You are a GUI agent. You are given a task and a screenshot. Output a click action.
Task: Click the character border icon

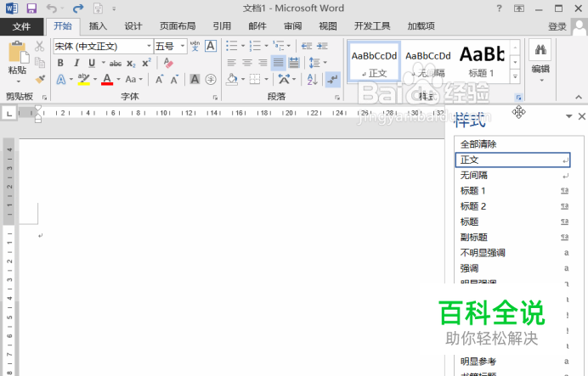tap(211, 46)
